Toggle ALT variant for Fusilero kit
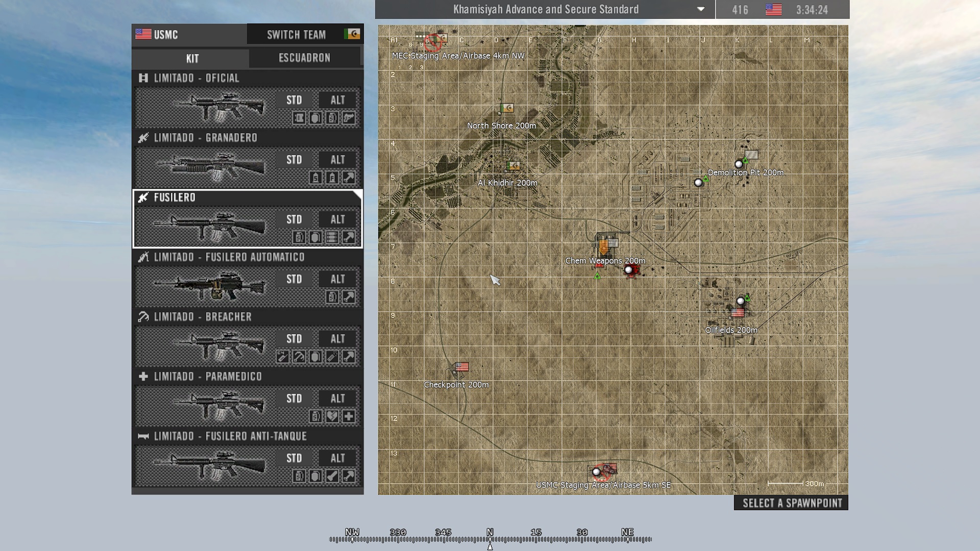Viewport: 980px width, 551px height. pos(337,220)
